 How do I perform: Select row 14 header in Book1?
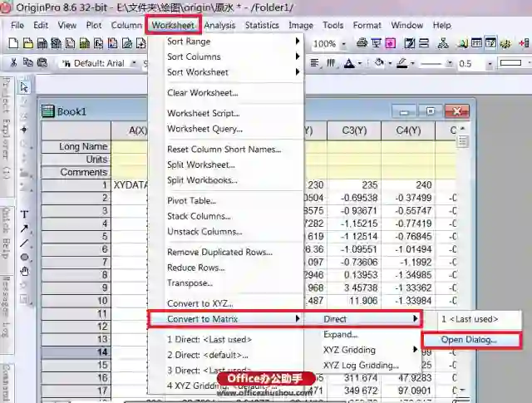click(x=76, y=352)
